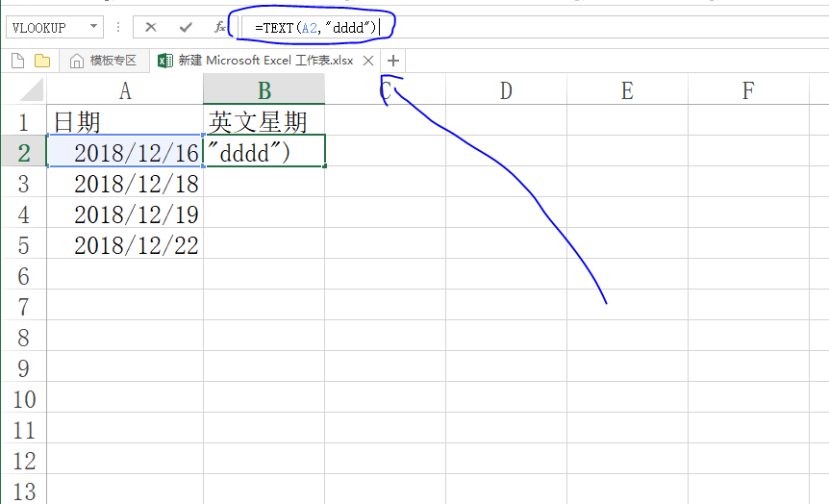
Task: Select column B header
Action: (264, 89)
